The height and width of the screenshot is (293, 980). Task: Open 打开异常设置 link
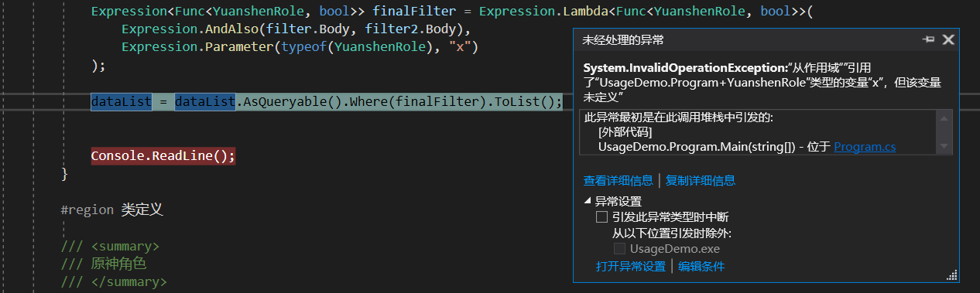630,266
